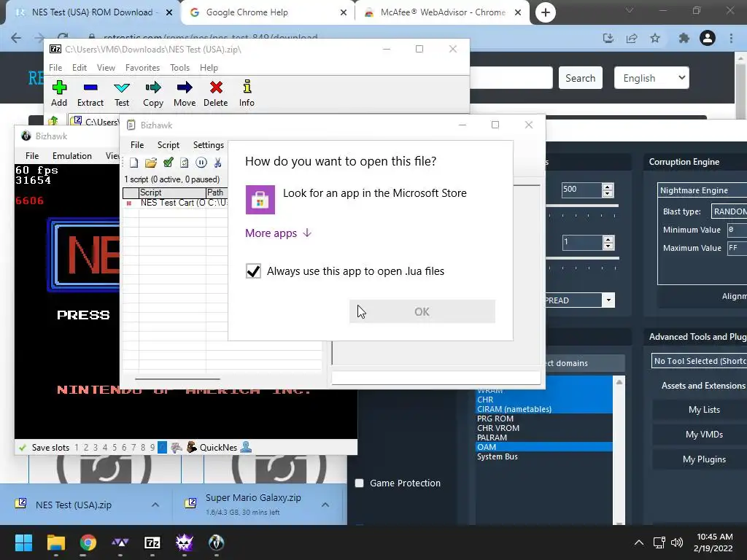Image resolution: width=747 pixels, height=560 pixels.
Task: Click the scissors Remove Script icon
Action: point(217,163)
